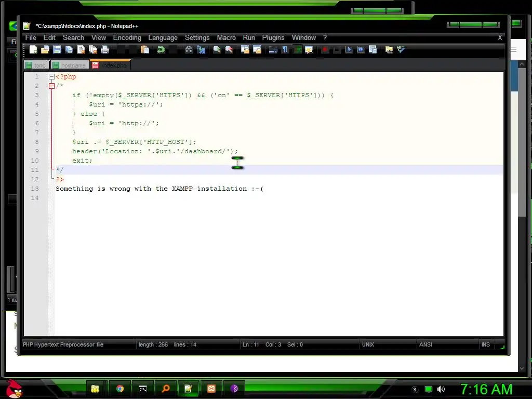This screenshot has height=399, width=532.
Task: Zoom in using the magnifier plus icon
Action: pyautogui.click(x=217, y=49)
